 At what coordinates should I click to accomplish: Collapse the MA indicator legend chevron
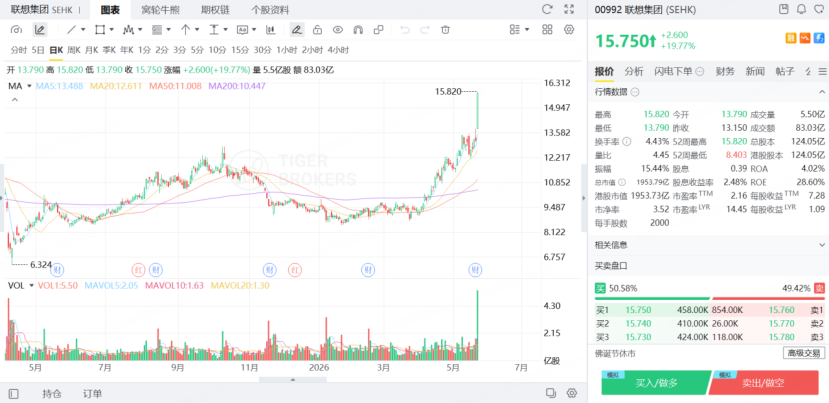(x=15, y=99)
